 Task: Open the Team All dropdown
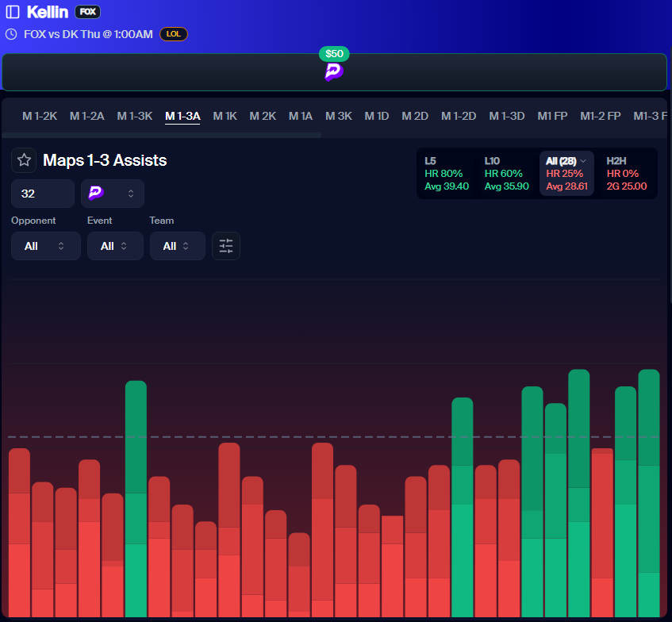(x=178, y=246)
